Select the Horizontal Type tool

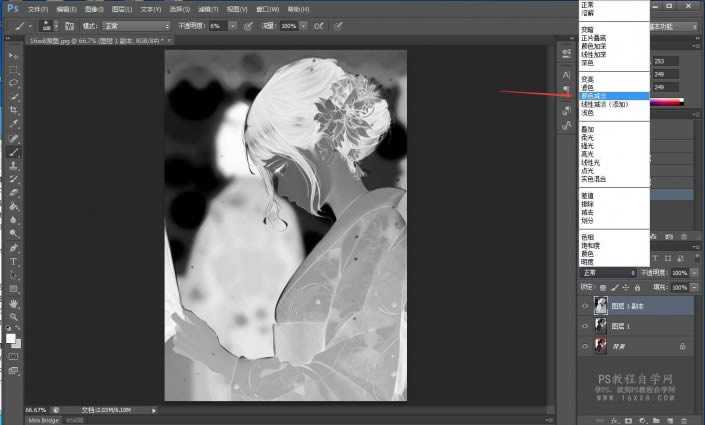13,261
